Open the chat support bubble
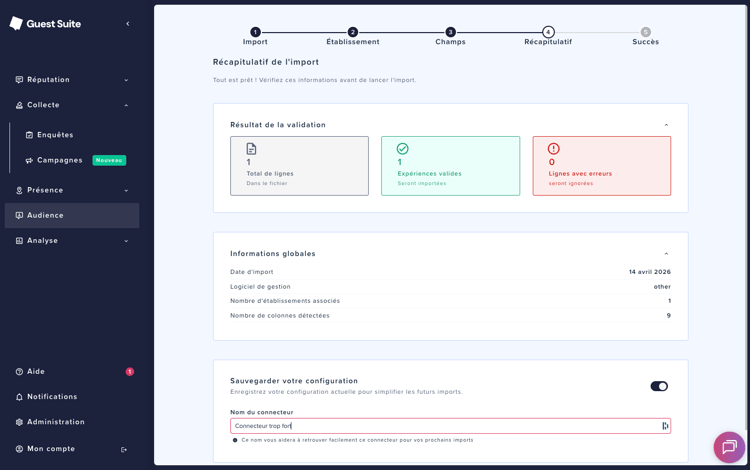The height and width of the screenshot is (470, 750). coord(729,447)
